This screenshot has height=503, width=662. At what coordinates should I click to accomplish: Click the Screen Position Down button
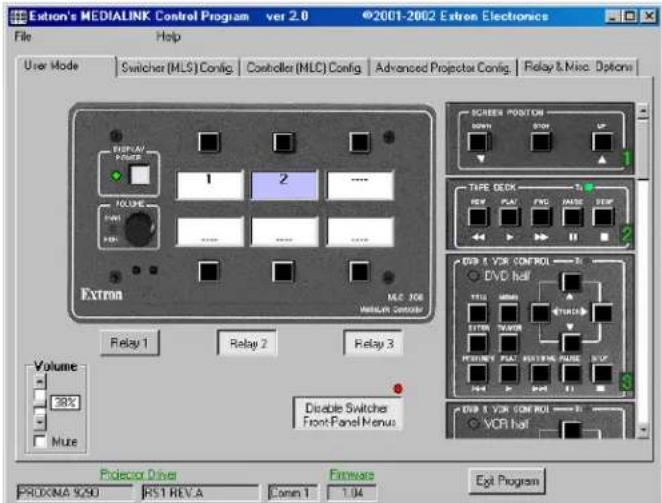[478, 142]
